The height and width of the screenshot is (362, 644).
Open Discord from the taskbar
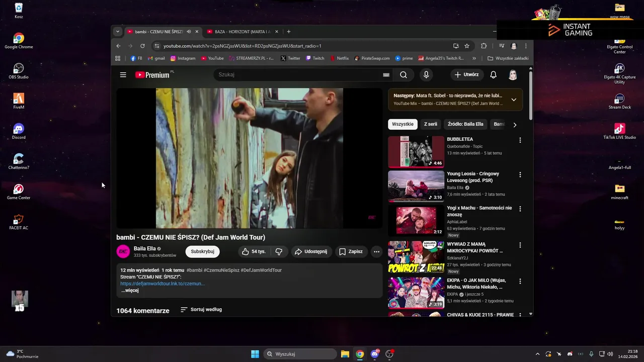(x=374, y=354)
